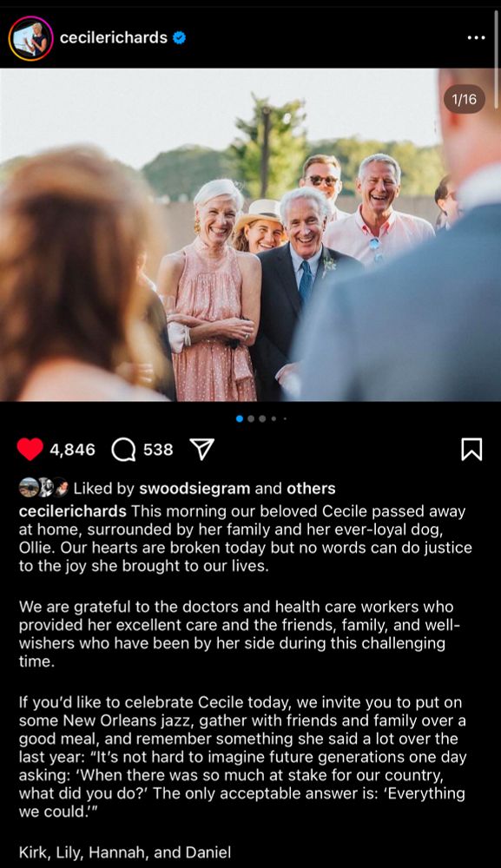View others who liked the post
501x868 pixels.
pos(311,488)
